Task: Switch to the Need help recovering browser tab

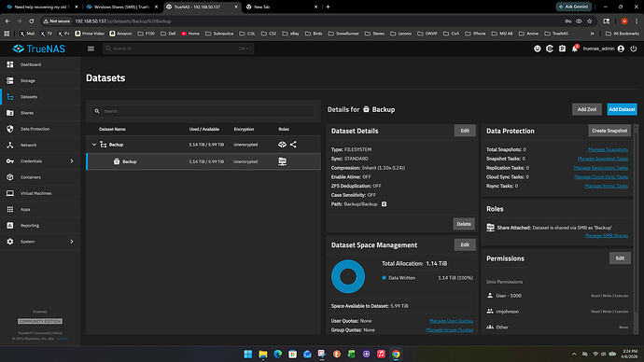Action: (x=42, y=7)
